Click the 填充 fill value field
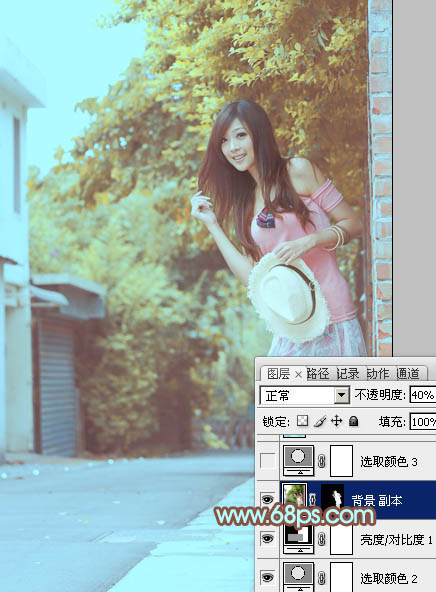This screenshot has width=436, height=592. 423,421
